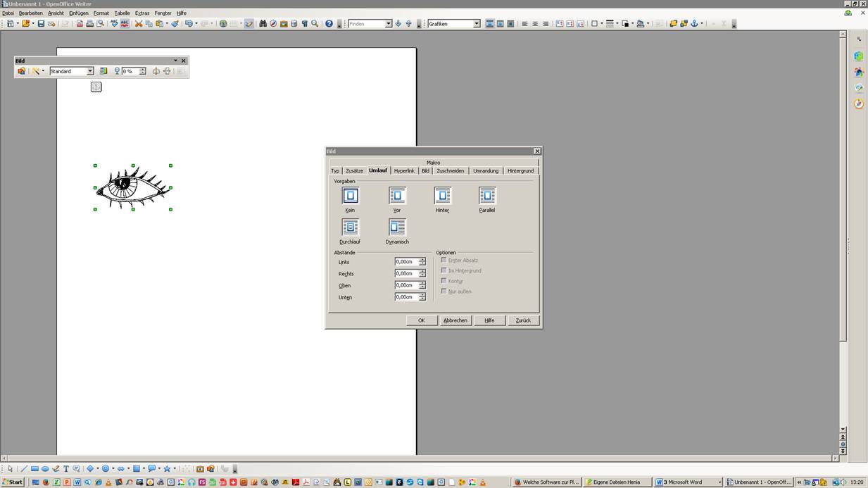Toggle the 'Erster Absatz' checkbox
Viewport: 868px width, 488px height.
pos(444,260)
